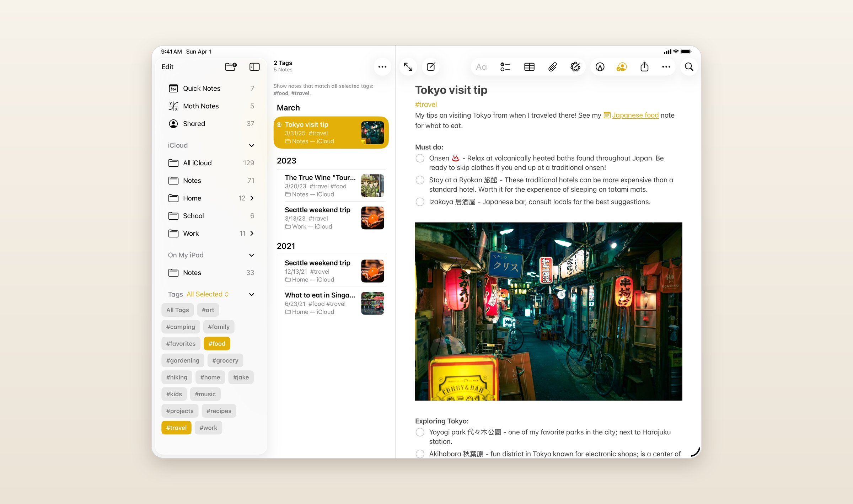853x504 pixels.
Task: Mark the Izakaya item as done
Action: tap(420, 202)
